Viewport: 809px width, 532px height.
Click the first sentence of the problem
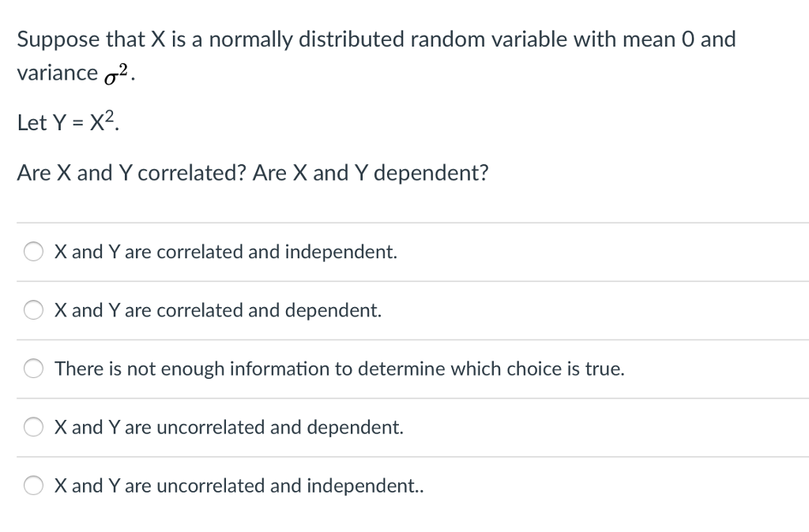[x=377, y=39]
